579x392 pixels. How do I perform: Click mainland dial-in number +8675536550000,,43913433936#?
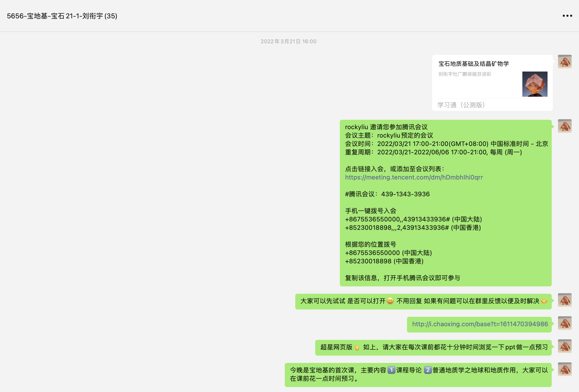coord(397,219)
